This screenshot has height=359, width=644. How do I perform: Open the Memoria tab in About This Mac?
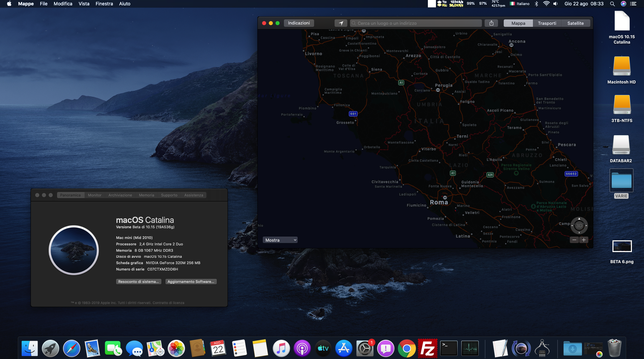147,195
